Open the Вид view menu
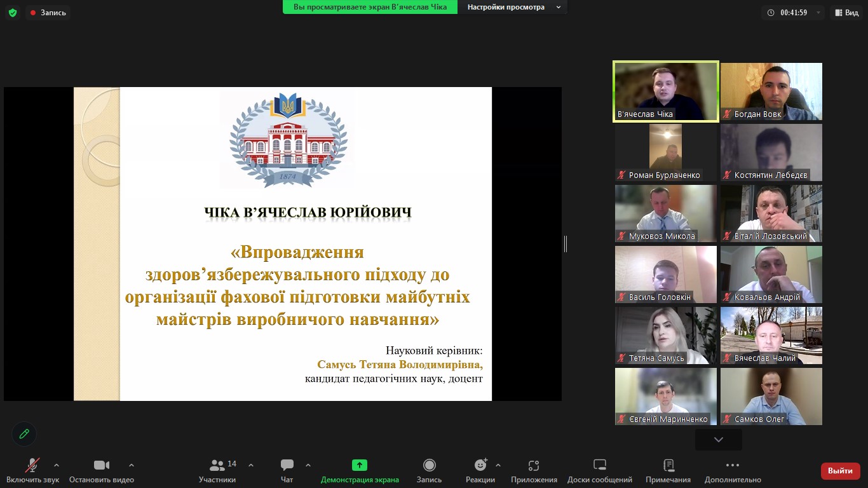The image size is (868, 488). pos(846,13)
